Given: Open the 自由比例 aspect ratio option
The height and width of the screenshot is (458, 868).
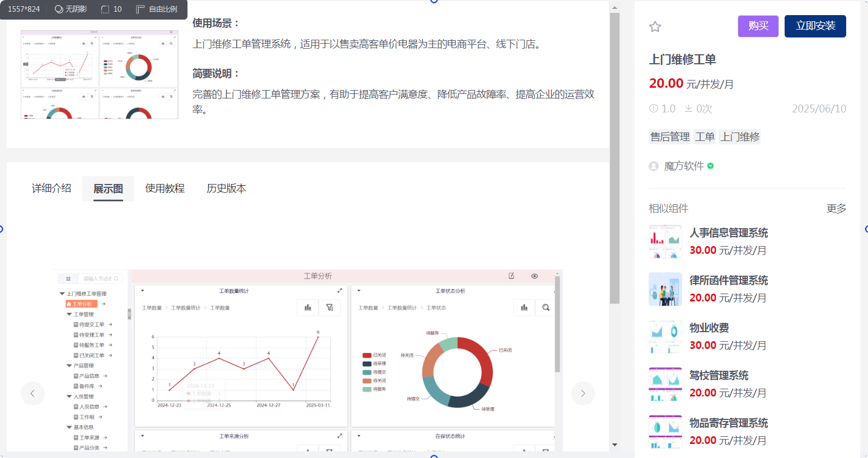Looking at the screenshot, I should (157, 9).
